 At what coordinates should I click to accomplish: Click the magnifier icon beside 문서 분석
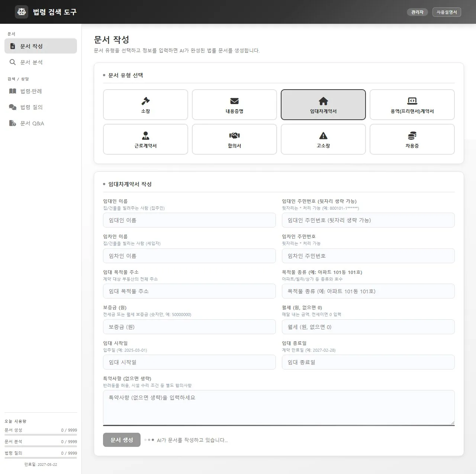click(x=13, y=62)
